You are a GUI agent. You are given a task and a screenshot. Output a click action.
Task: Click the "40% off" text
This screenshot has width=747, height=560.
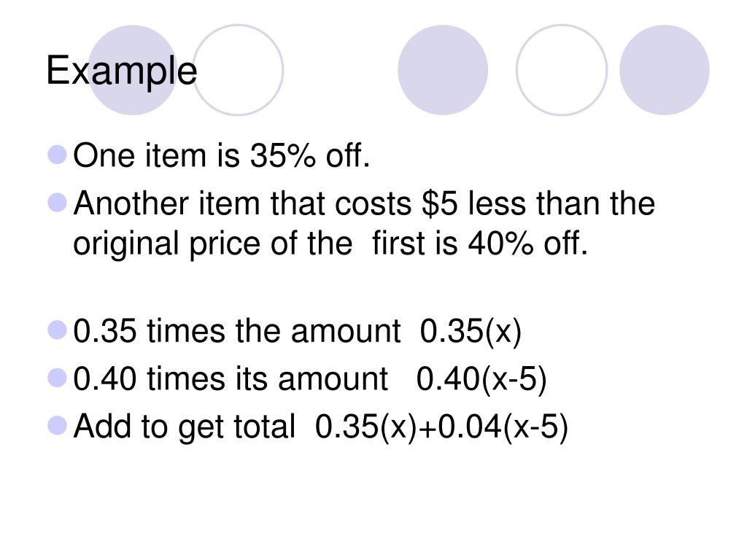coord(528,244)
